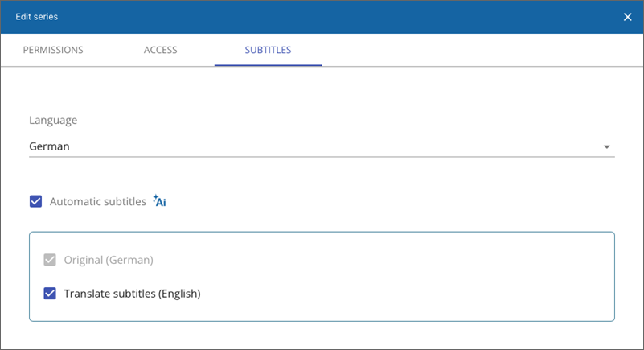644x350 pixels.
Task: Click the selected German language value
Action: point(49,146)
